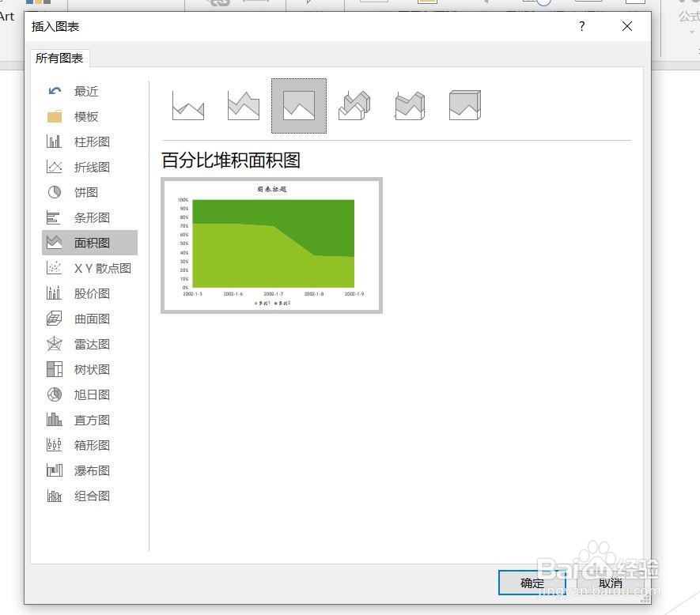Screen dimensions: 700x615
Task: Open the 组合图 combo chart category
Action: tap(91, 496)
